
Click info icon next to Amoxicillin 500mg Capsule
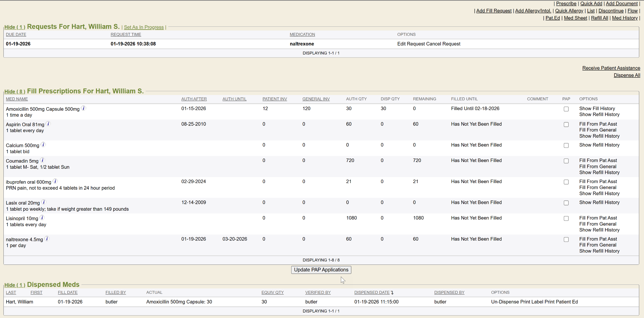pos(84,108)
